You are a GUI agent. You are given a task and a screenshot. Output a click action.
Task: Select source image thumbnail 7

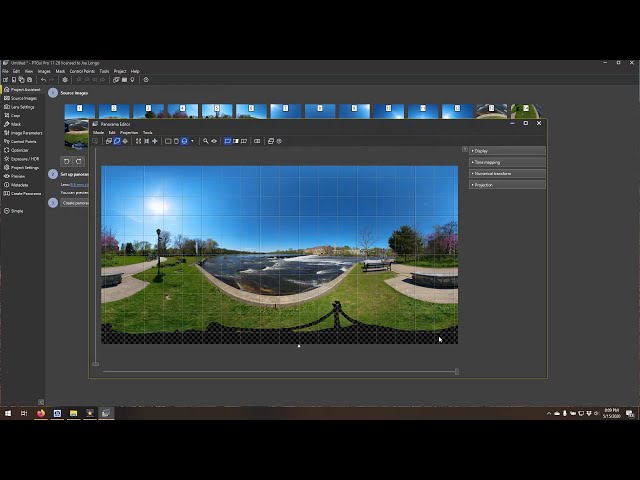point(285,111)
